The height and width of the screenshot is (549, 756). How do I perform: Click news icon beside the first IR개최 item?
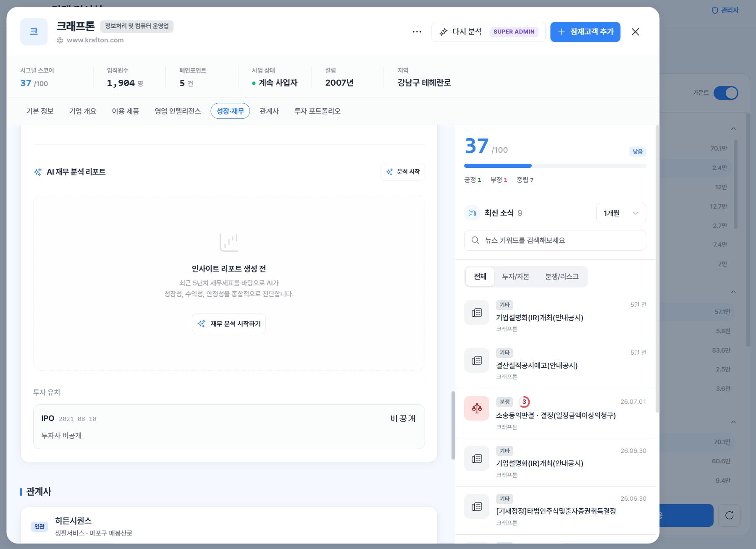[477, 313]
